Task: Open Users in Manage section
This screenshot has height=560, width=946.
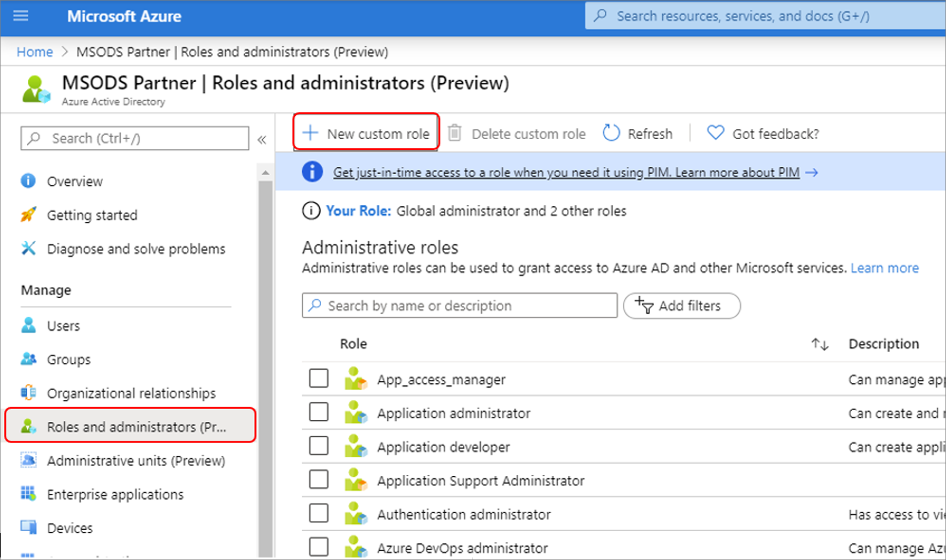Action: click(x=63, y=326)
